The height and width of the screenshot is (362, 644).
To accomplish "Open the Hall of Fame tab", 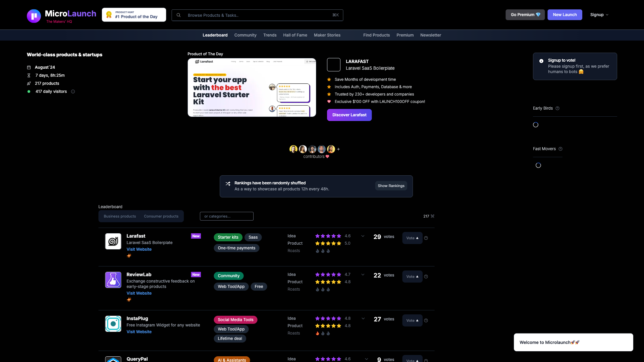I will tap(295, 35).
